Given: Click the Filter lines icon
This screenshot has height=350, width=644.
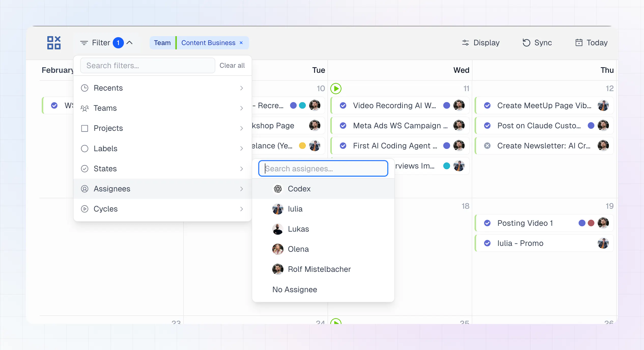Looking at the screenshot, I should (x=84, y=43).
